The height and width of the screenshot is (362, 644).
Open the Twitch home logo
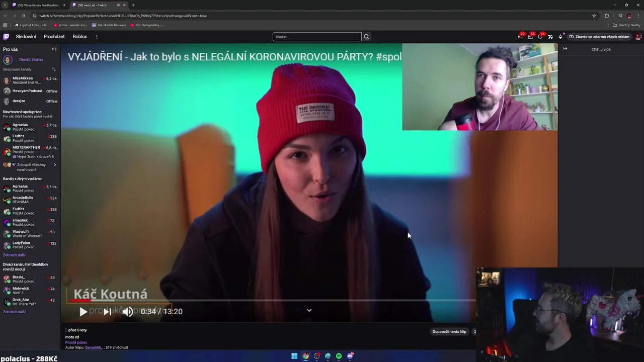point(6,37)
